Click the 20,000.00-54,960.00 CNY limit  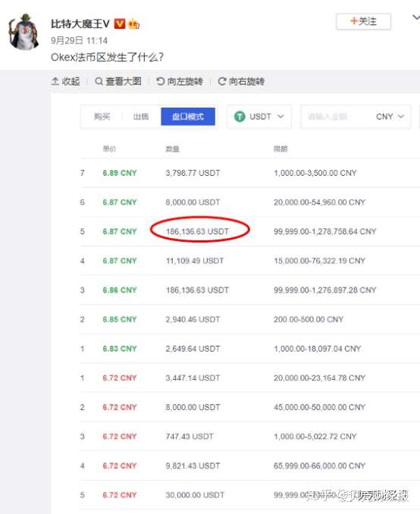click(x=319, y=202)
